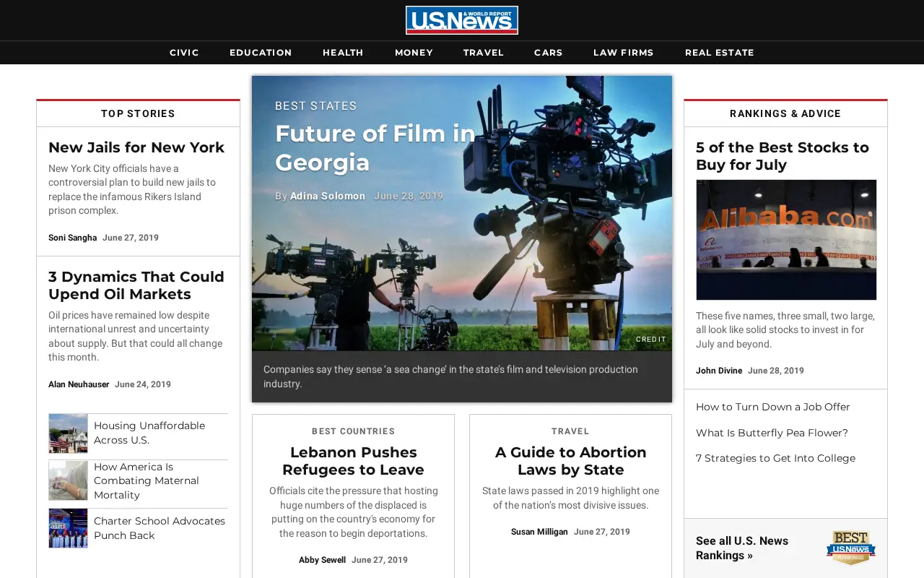The width and height of the screenshot is (924, 578).
Task: Open 5 of the Best Stocks to Buy for July
Action: click(783, 156)
